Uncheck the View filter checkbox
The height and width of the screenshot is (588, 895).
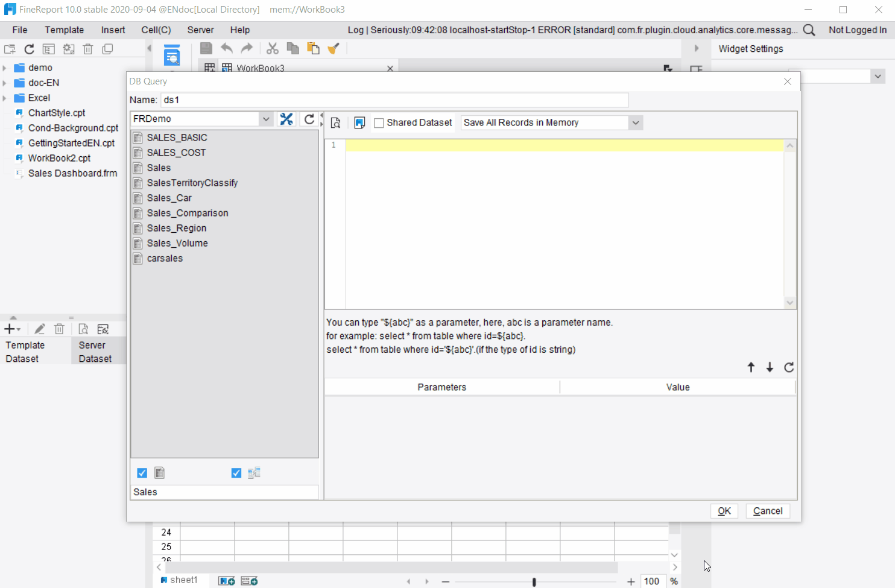(236, 473)
